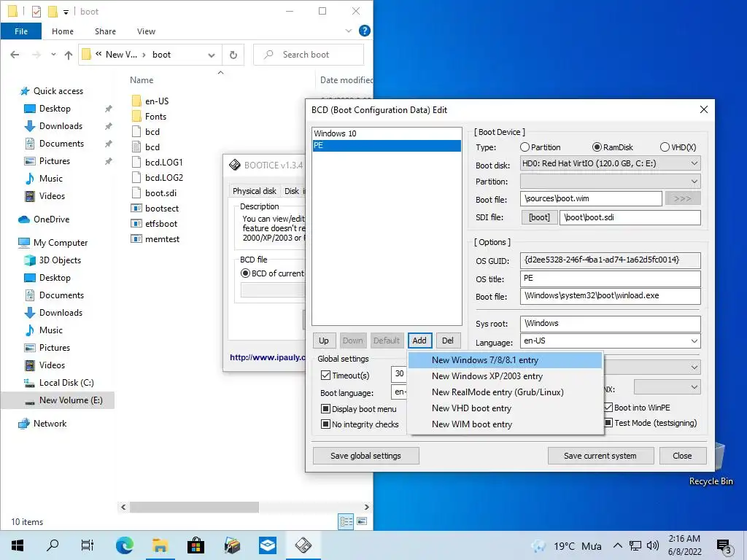Select VHD(X) boot device type
This screenshot has width=747, height=560.
665,147
